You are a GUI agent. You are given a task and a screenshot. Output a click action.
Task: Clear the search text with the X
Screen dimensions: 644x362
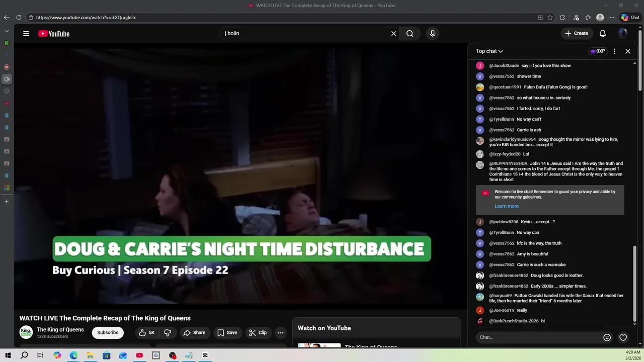click(393, 34)
